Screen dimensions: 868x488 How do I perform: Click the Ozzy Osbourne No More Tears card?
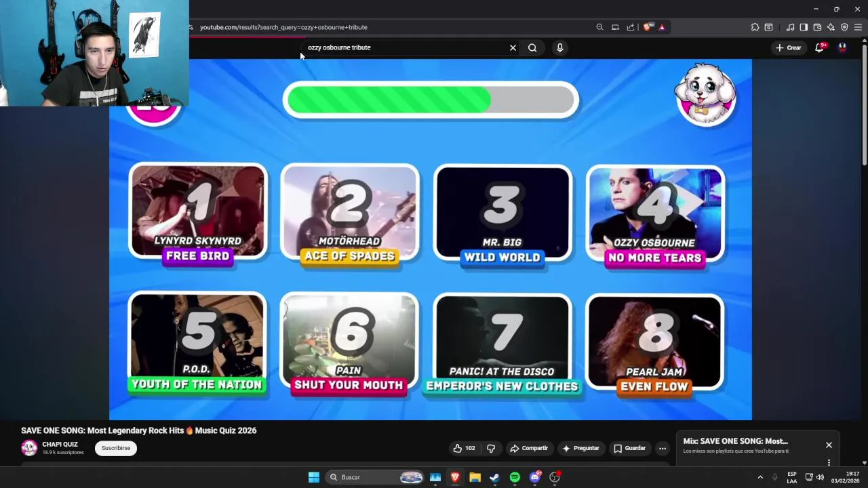coord(655,217)
